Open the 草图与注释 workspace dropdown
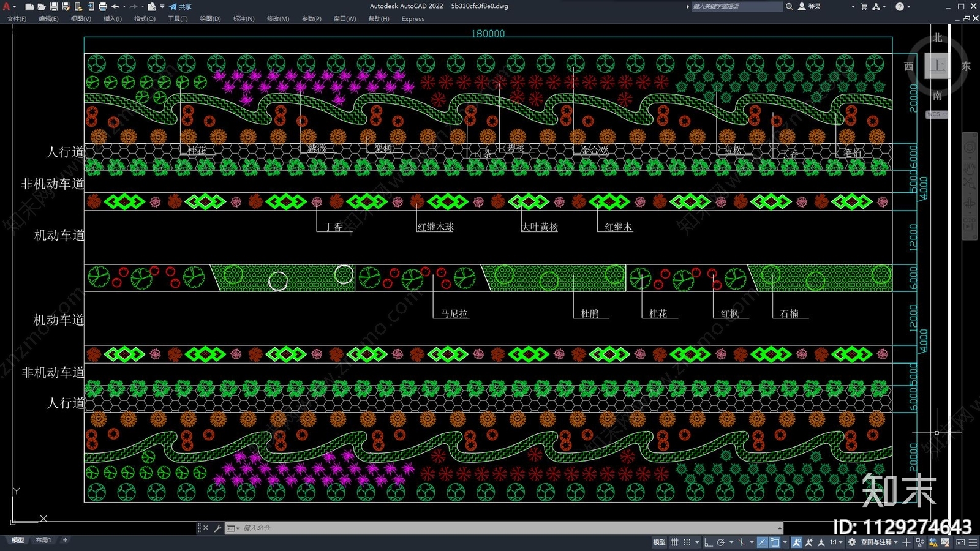Viewport: 980px width, 551px height. (x=879, y=542)
